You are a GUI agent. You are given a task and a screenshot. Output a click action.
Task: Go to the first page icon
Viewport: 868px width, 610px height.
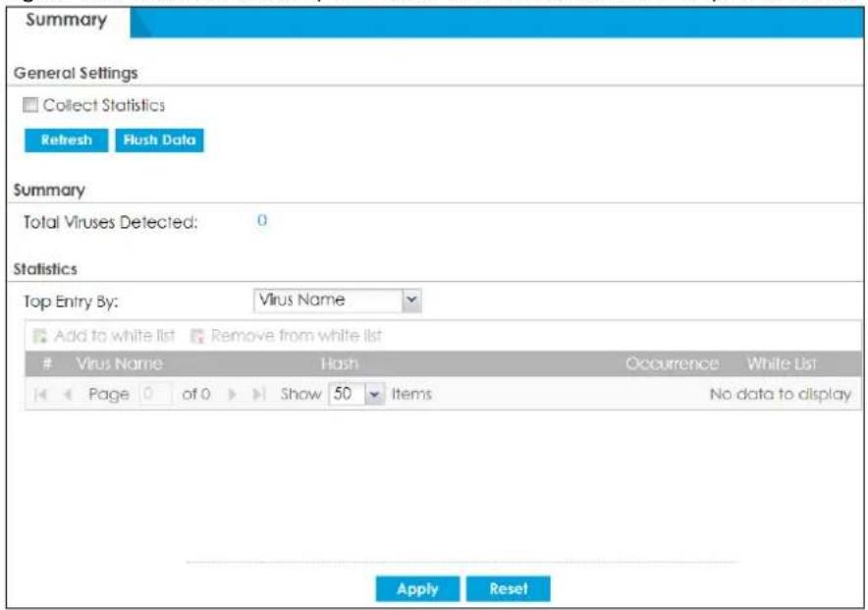pyautogui.click(x=40, y=394)
